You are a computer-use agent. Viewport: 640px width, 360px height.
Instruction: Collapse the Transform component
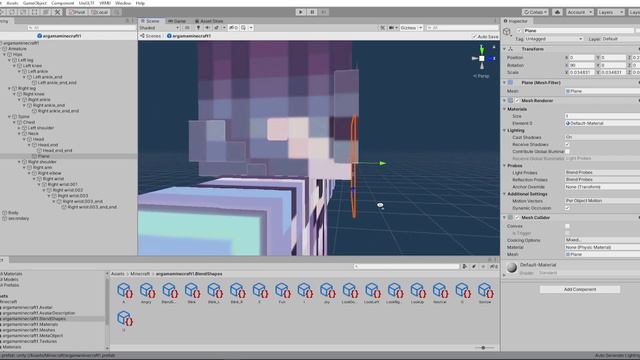[x=504, y=49]
